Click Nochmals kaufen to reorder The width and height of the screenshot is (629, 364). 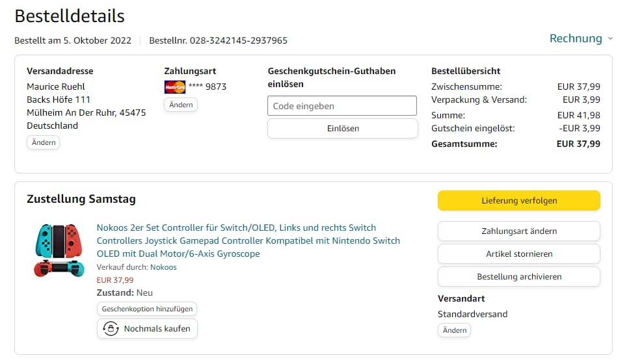coord(157,329)
